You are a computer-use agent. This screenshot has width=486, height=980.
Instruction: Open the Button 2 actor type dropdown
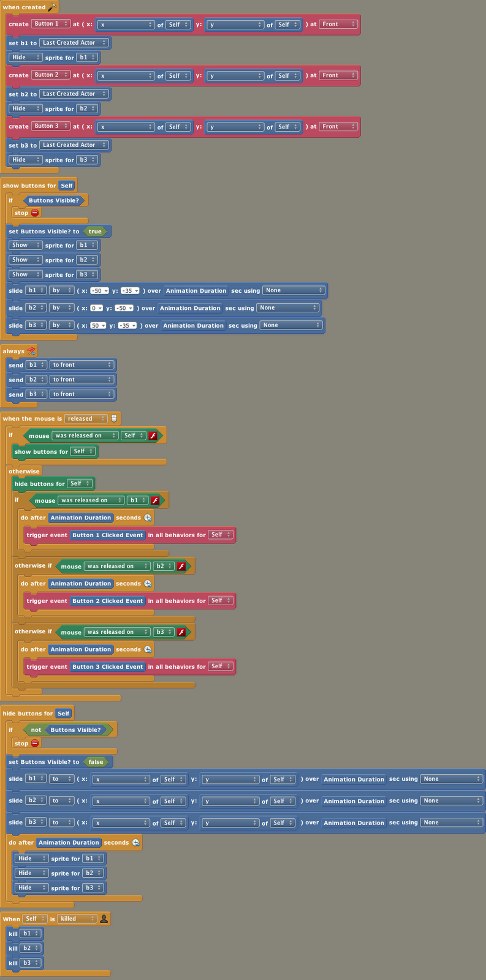pyautogui.click(x=50, y=75)
